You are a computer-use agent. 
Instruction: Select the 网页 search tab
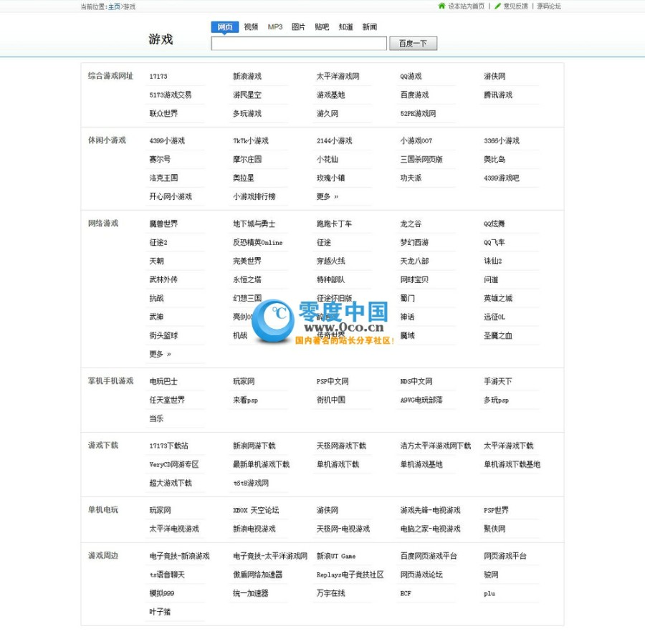click(x=225, y=27)
